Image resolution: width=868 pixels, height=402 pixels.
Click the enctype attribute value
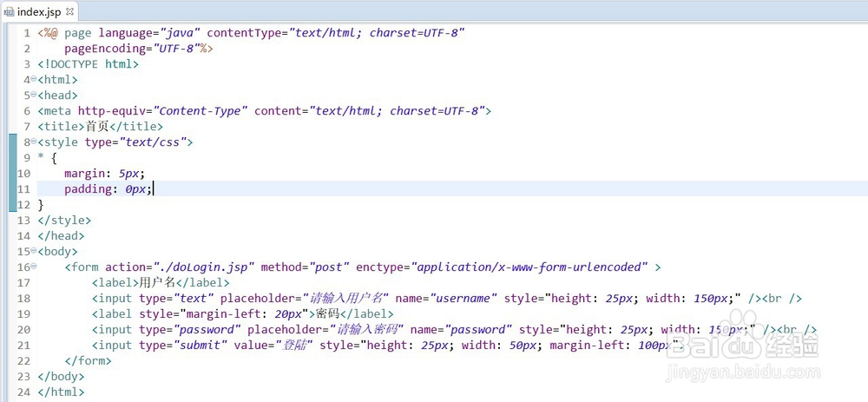click(x=529, y=267)
